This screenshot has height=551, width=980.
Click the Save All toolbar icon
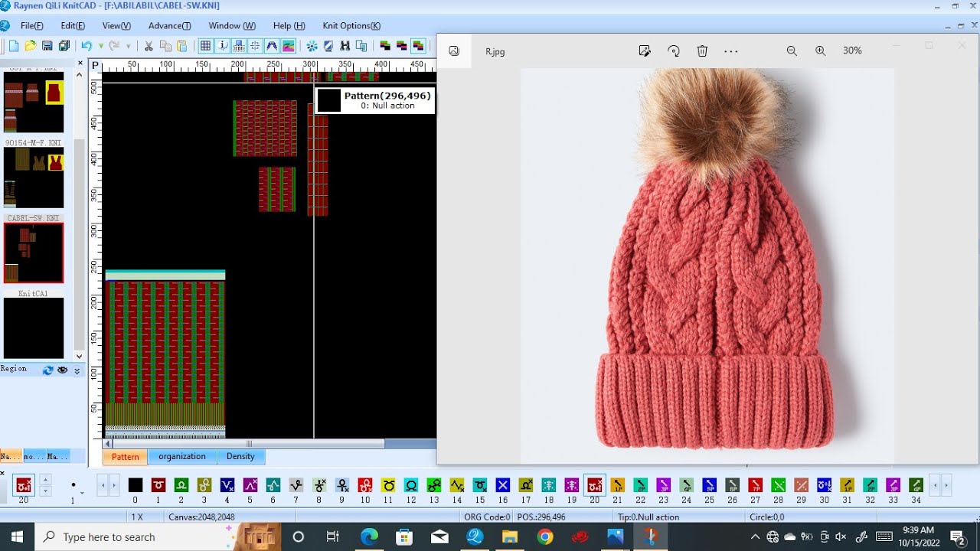coord(64,46)
